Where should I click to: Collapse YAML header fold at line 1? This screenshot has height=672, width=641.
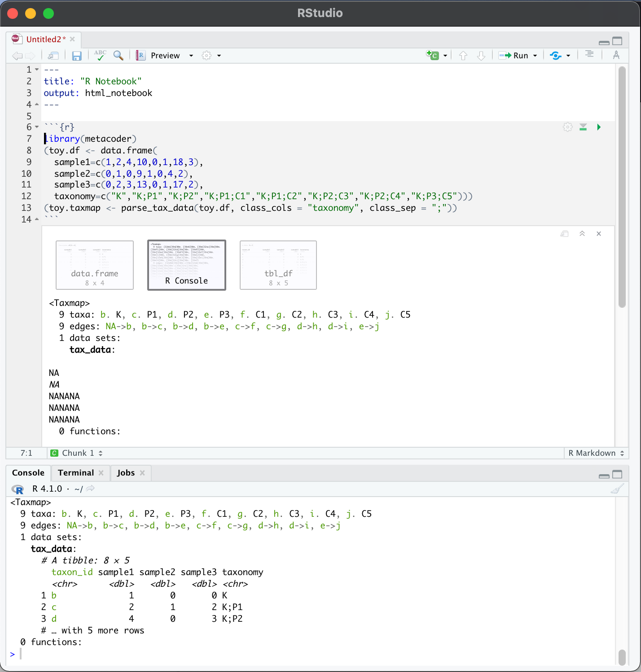point(37,70)
